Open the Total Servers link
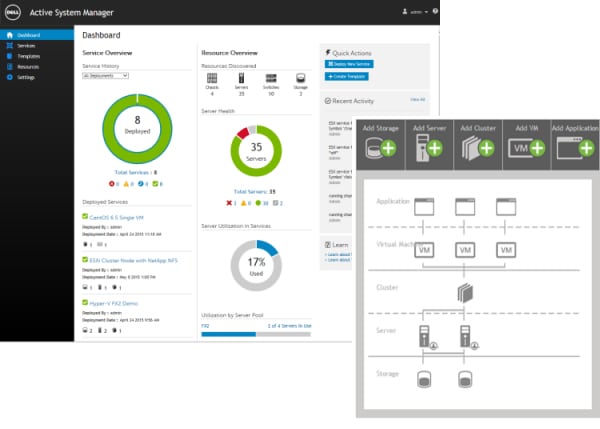This screenshot has height=429, width=600. [254, 191]
